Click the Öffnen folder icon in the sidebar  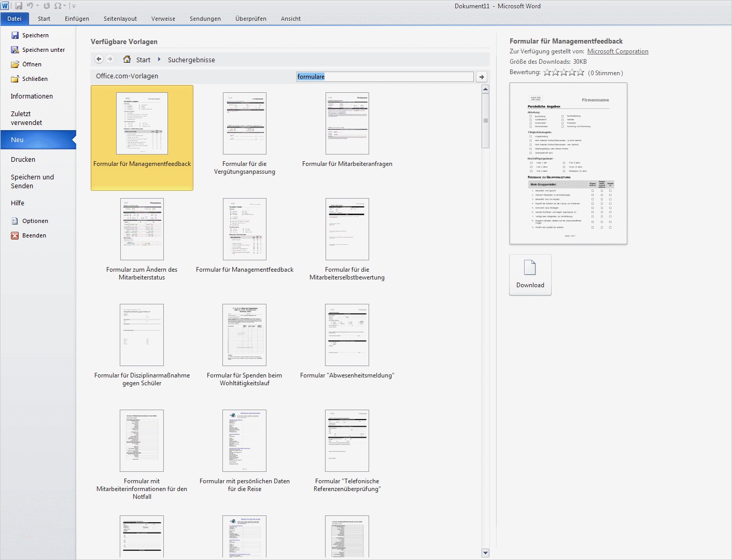tap(15, 64)
